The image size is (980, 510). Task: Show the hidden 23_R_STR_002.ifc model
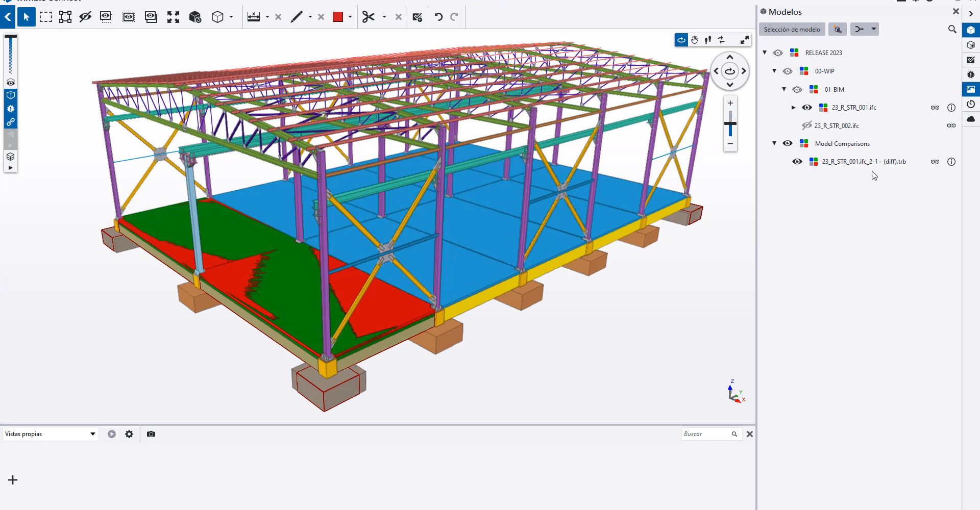coord(806,125)
